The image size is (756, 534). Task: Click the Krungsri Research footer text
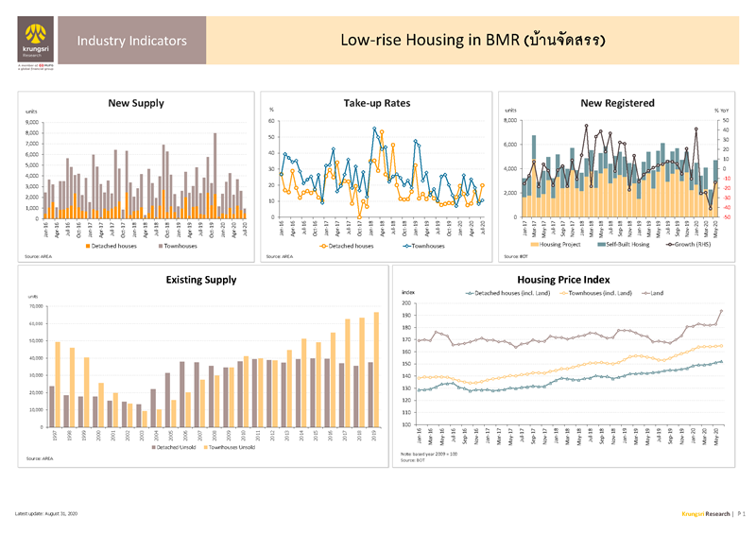click(707, 513)
